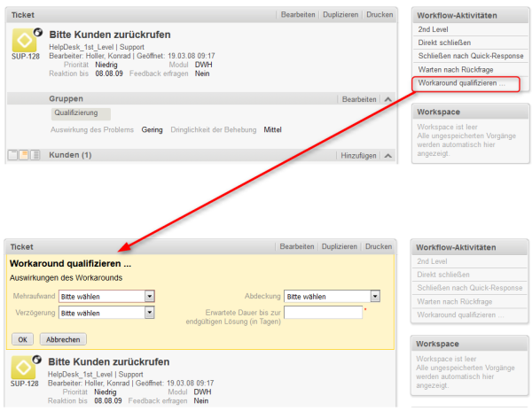Viewport: 532px width, 411px height.
Task: Click Hinzufügen in the Kunden section
Action: 357,156
